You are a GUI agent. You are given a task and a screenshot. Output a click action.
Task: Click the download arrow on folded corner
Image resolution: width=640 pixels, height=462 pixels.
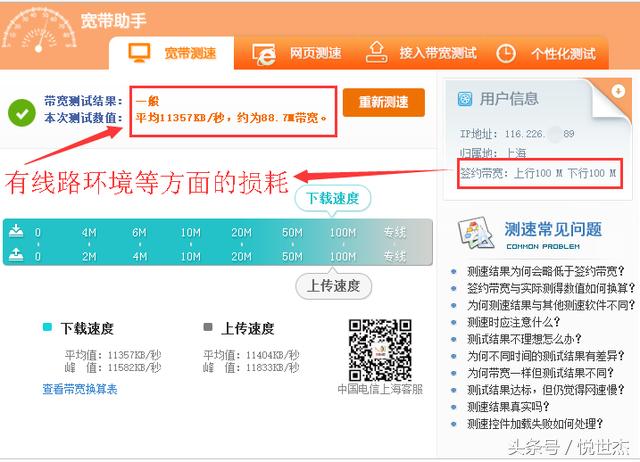(618, 91)
